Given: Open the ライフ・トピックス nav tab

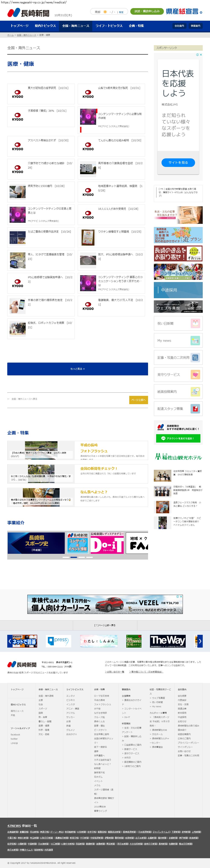Looking at the screenshot, I should [109, 26].
